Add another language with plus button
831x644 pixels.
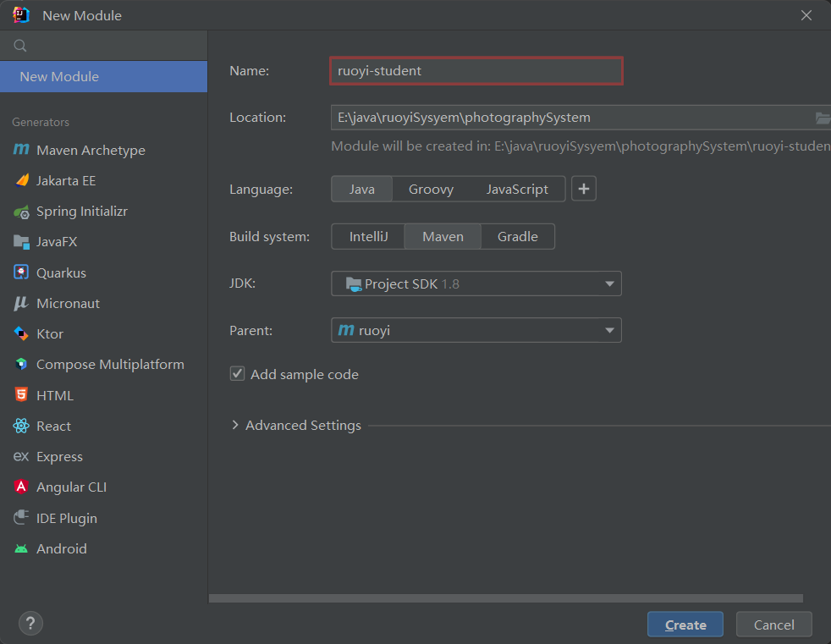click(584, 189)
